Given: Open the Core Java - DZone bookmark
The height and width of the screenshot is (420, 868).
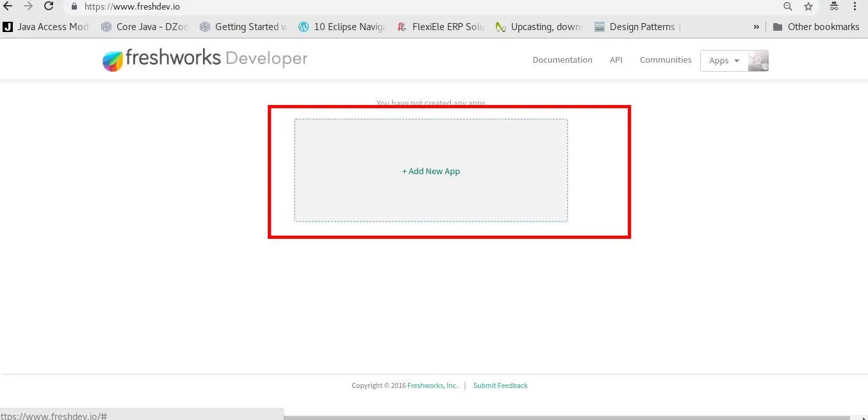Looking at the screenshot, I should [145, 27].
